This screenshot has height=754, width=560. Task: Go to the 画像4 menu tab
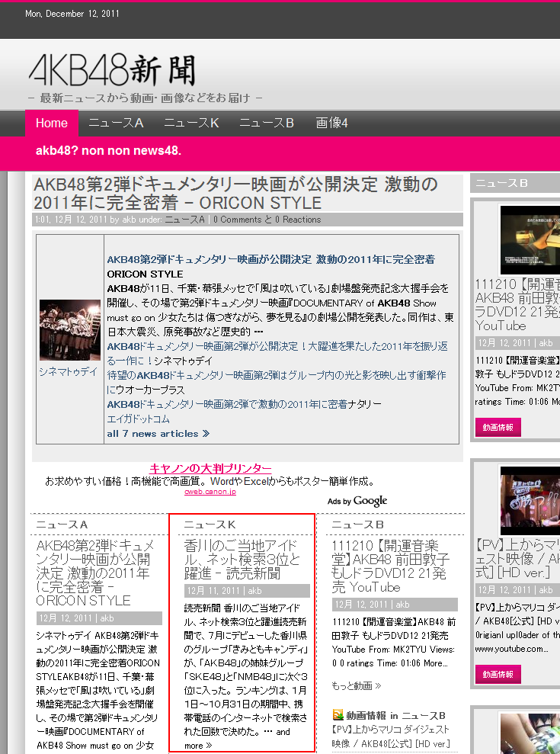click(x=331, y=124)
